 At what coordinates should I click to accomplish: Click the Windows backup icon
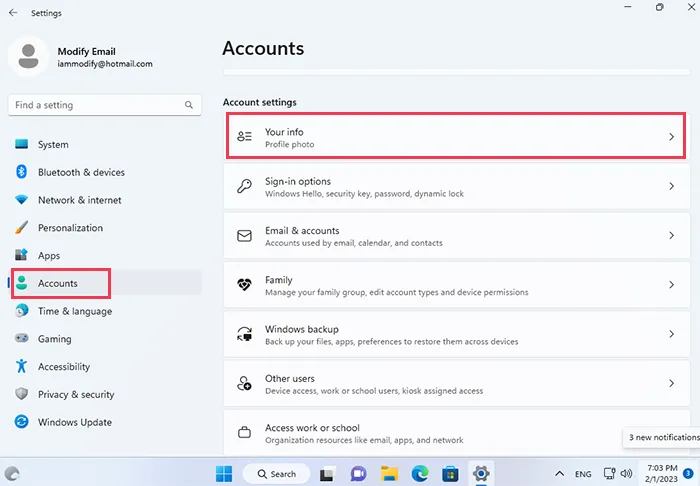[x=244, y=334]
